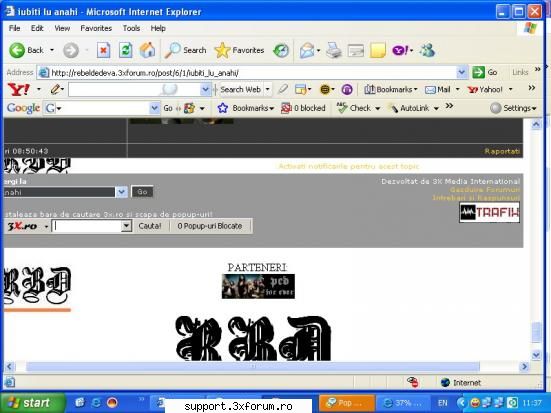
Task: Open the History icon in toolbar
Action: (x=281, y=51)
